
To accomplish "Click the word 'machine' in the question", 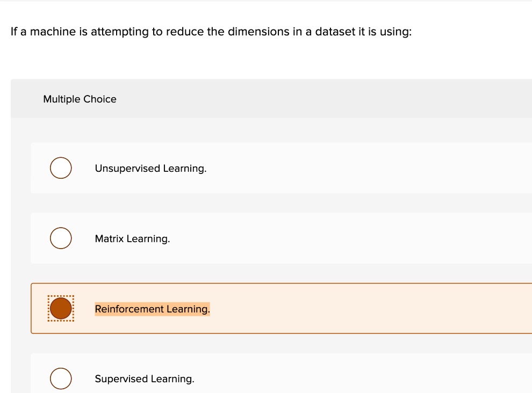I will click(53, 32).
